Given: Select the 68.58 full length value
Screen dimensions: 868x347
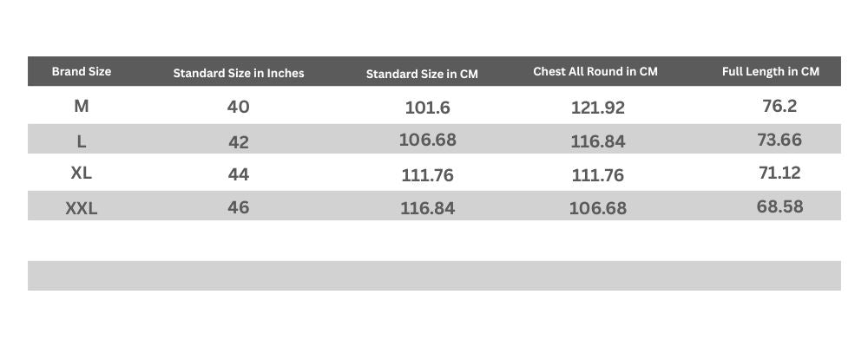Looking at the screenshot, I should point(779,206).
